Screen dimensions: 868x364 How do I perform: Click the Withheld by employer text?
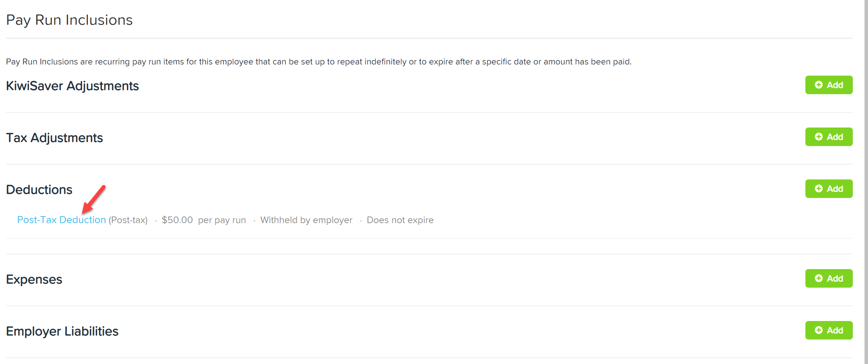click(x=306, y=220)
